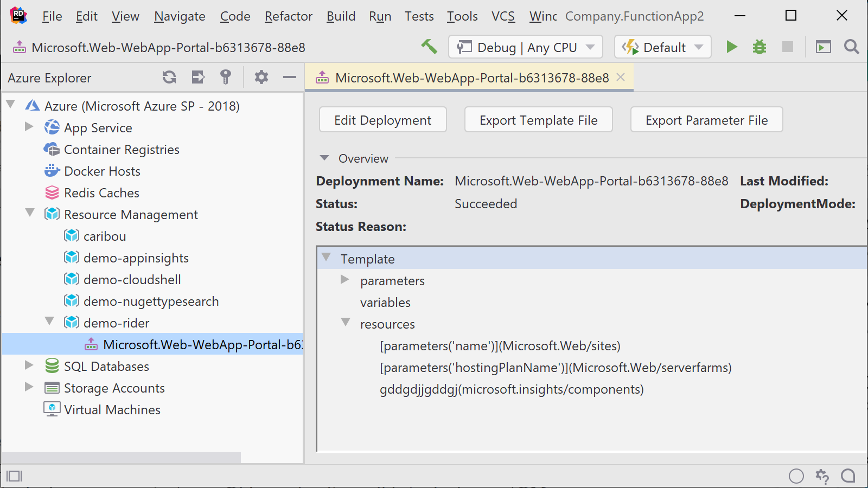This screenshot has height=488, width=868.
Task: Collapse the resources node in Template
Action: pyautogui.click(x=346, y=322)
